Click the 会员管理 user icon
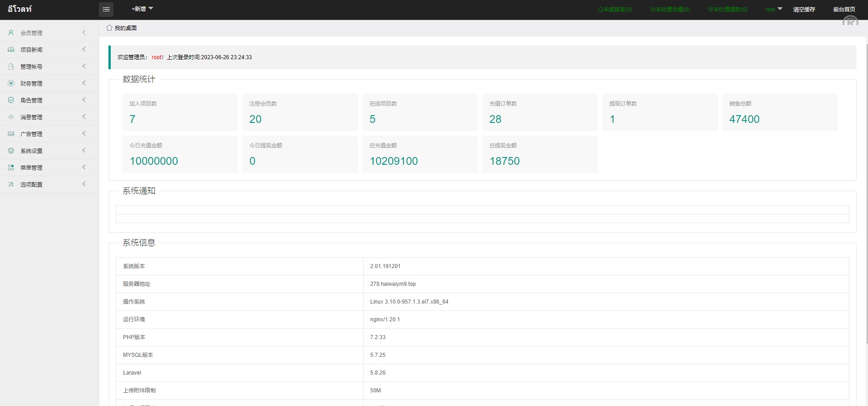The height and width of the screenshot is (406, 868). [x=11, y=33]
